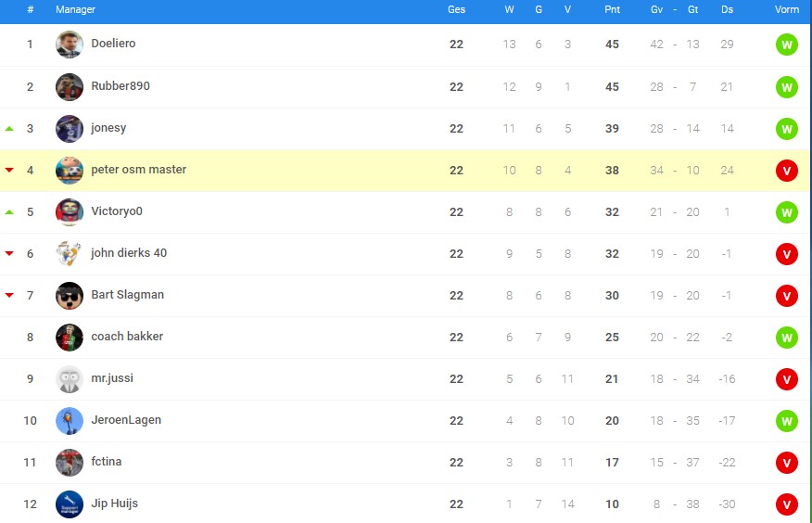Click the green W form badge for Doeliero
Screen dimensions: 812x523
pos(787,45)
